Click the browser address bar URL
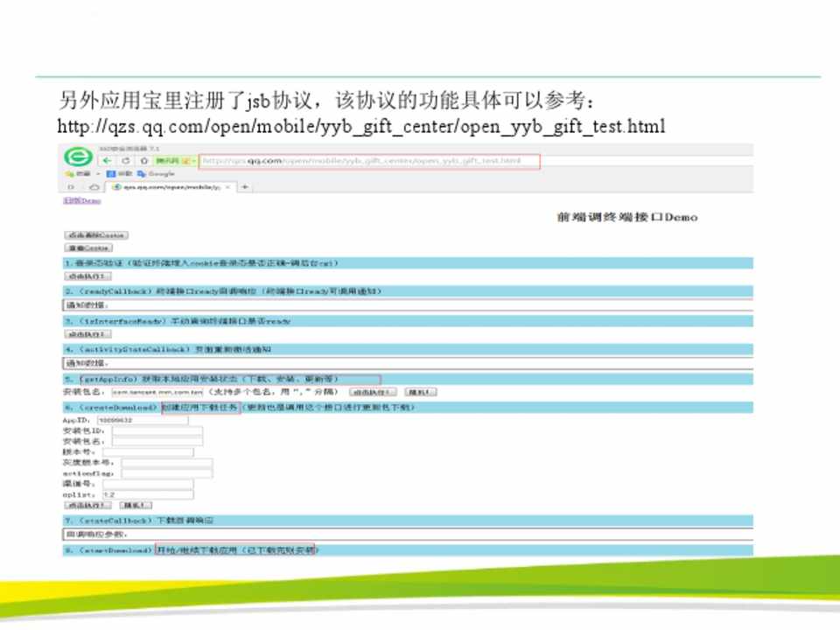This screenshot has width=840, height=630. click(x=367, y=161)
